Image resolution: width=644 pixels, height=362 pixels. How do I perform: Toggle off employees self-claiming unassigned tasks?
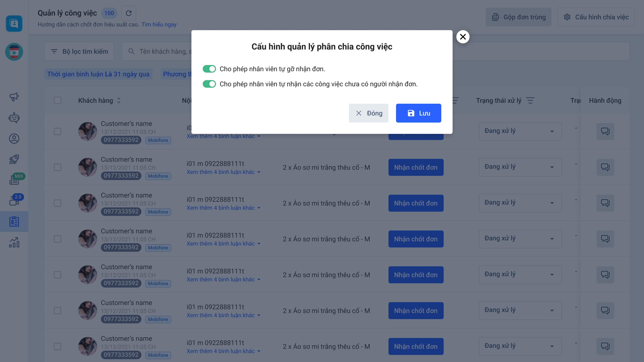(209, 84)
